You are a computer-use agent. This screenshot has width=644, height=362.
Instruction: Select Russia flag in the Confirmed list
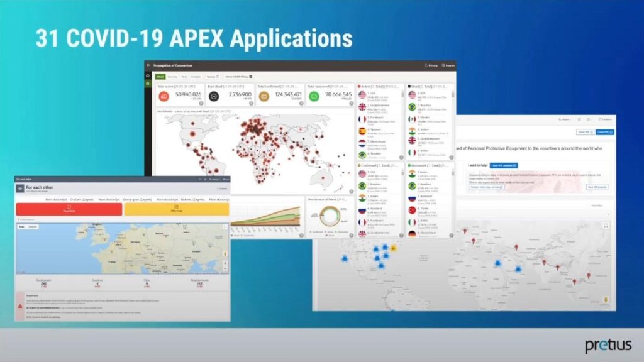click(x=362, y=210)
